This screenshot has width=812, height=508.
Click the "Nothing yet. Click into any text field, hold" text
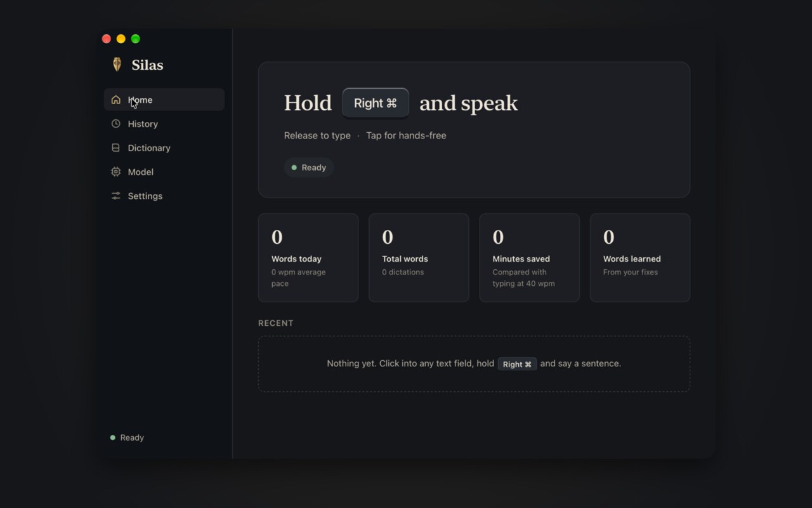[410, 364]
